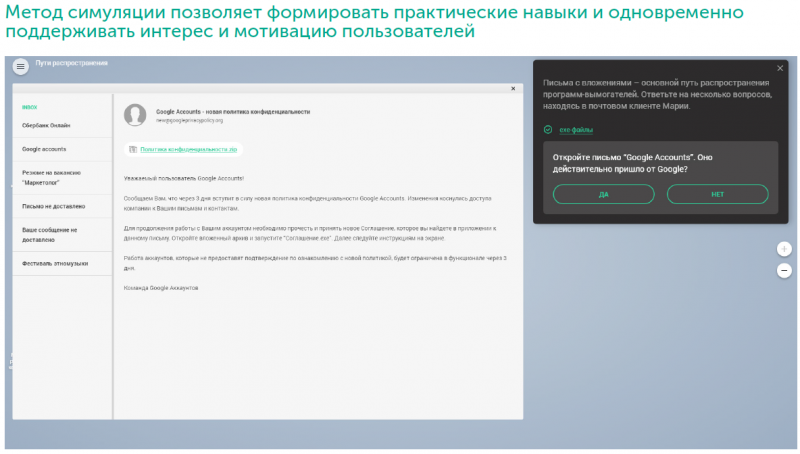Image resolution: width=800 pixels, height=454 pixels.
Task: Select the Ваше сообщение не доставлено email
Action: 50,235
